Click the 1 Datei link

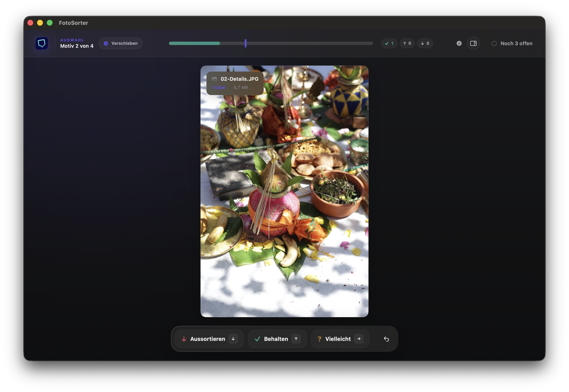(218, 87)
